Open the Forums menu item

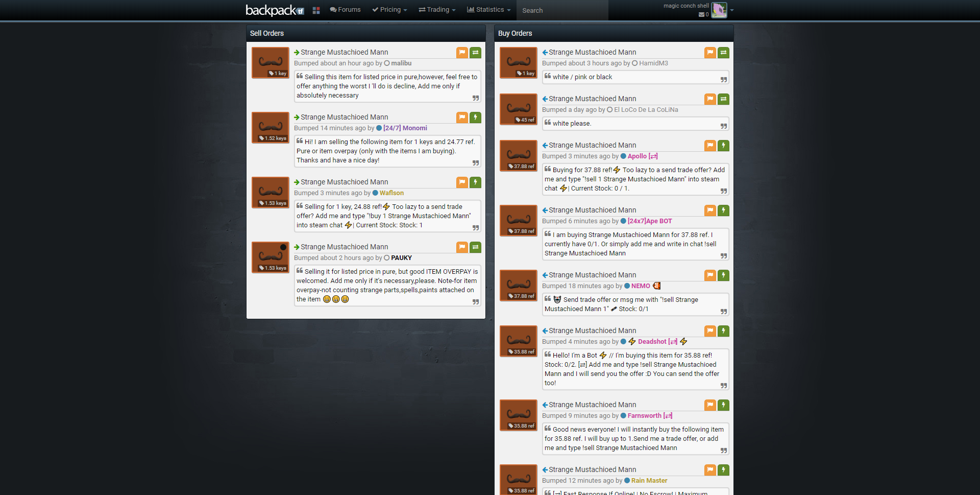(x=345, y=10)
